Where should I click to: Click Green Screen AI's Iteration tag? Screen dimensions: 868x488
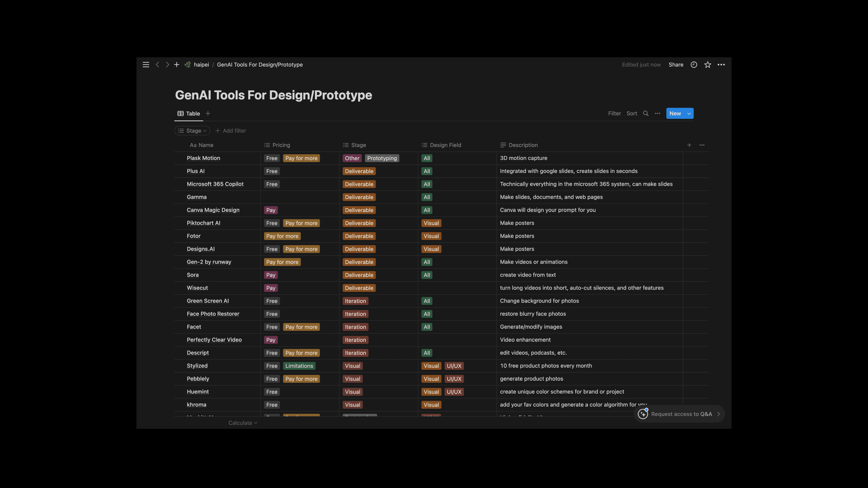tap(356, 301)
